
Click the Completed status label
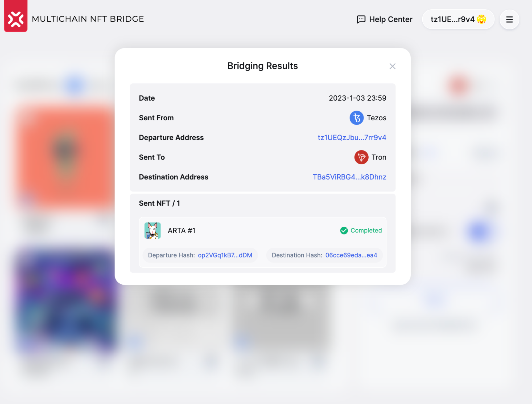coord(366,230)
